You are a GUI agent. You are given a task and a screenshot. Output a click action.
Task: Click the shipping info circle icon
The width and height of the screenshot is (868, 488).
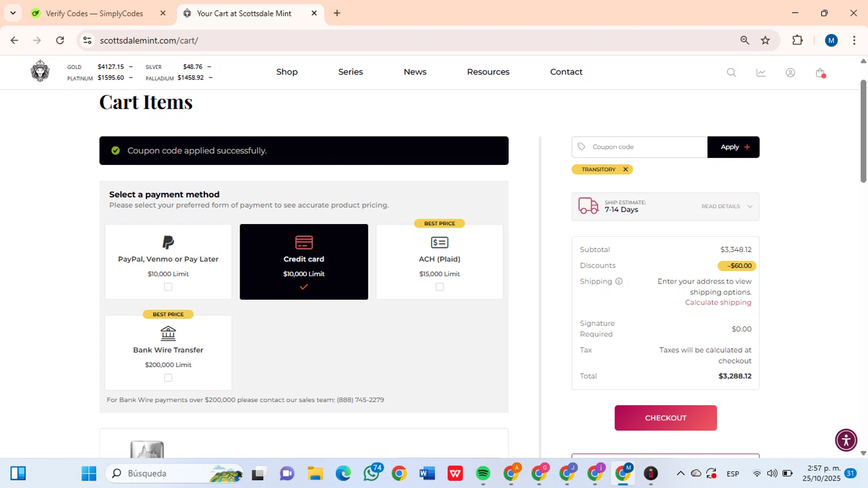point(619,281)
